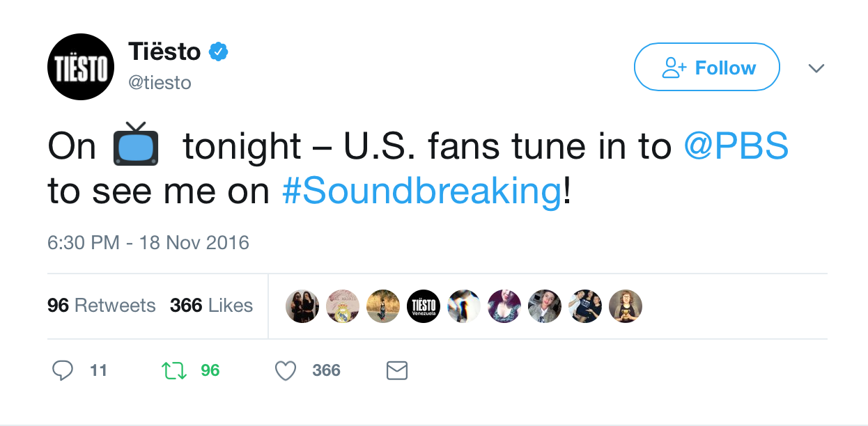Screen dimensions: 868x426
Task: Click the first liker avatar
Action: (x=302, y=306)
